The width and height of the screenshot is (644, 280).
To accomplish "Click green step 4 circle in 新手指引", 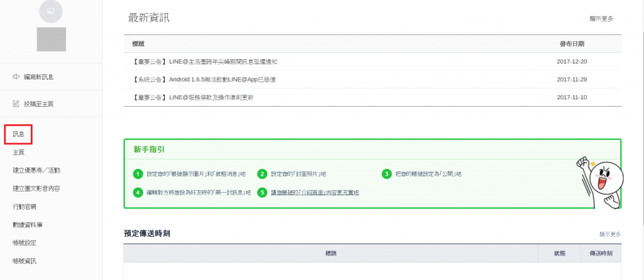I will click(x=138, y=192).
